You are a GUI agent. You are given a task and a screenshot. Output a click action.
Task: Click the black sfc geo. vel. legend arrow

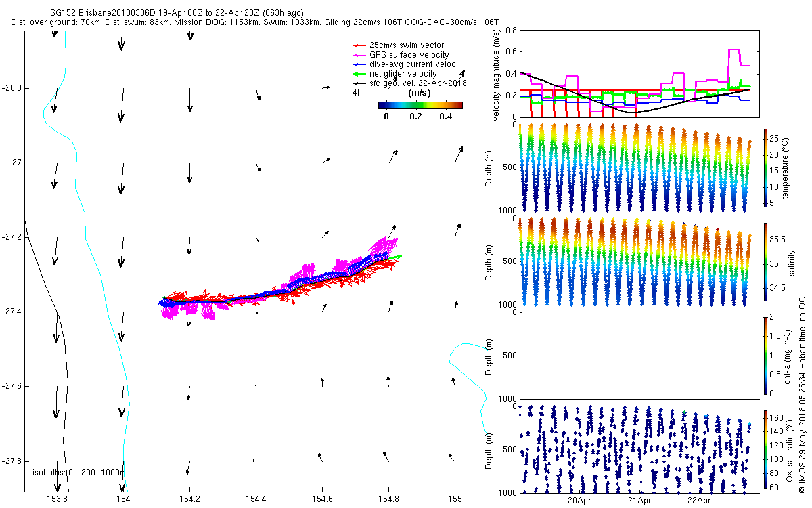tap(360, 83)
